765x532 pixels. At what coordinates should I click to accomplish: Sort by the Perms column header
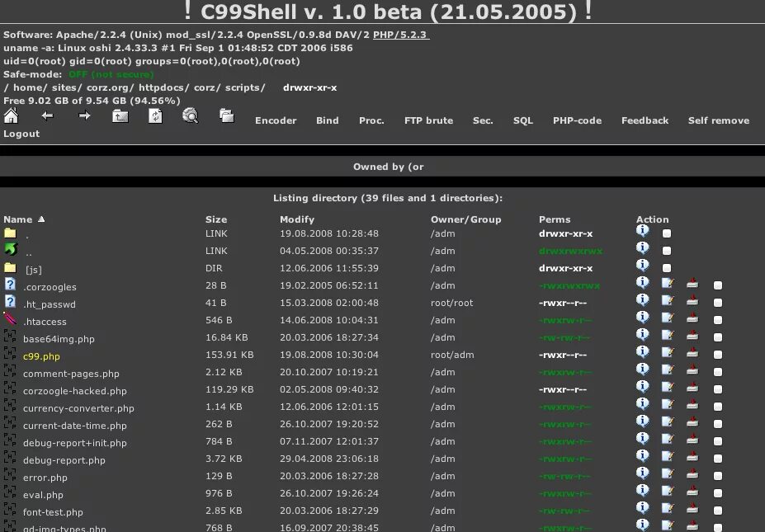pyautogui.click(x=555, y=219)
